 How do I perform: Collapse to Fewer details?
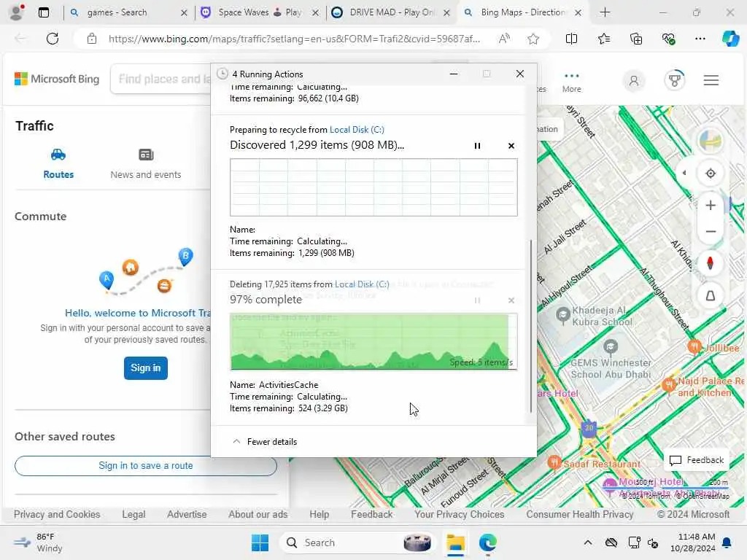click(264, 442)
